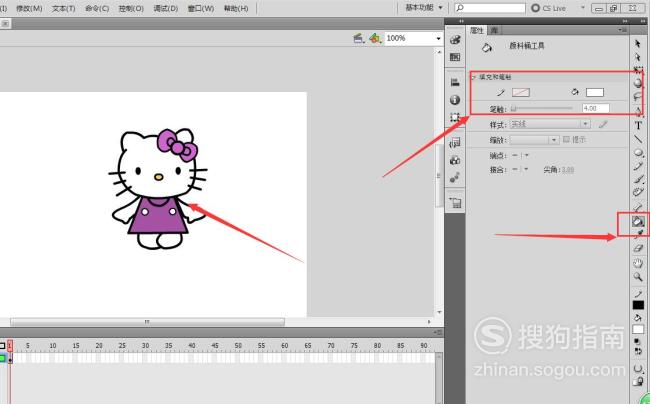Open the 接合 join dropdown
Image resolution: width=650 pixels, height=404 pixels.
click(520, 169)
